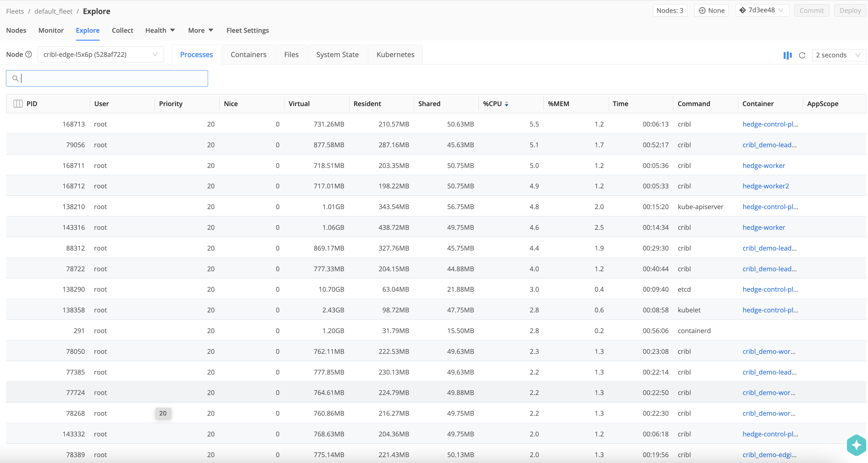Switch to the Containers tab
Image resolution: width=868 pixels, height=463 pixels.
(x=248, y=55)
